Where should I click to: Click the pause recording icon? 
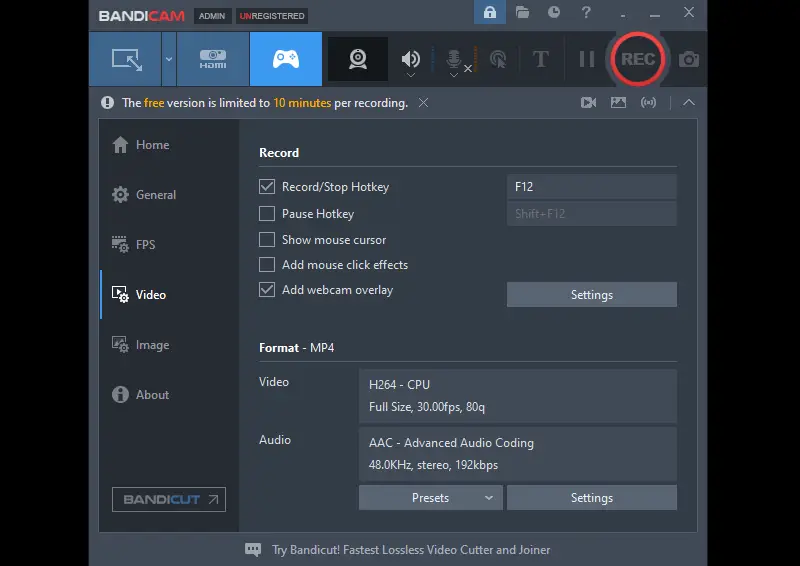[587, 59]
